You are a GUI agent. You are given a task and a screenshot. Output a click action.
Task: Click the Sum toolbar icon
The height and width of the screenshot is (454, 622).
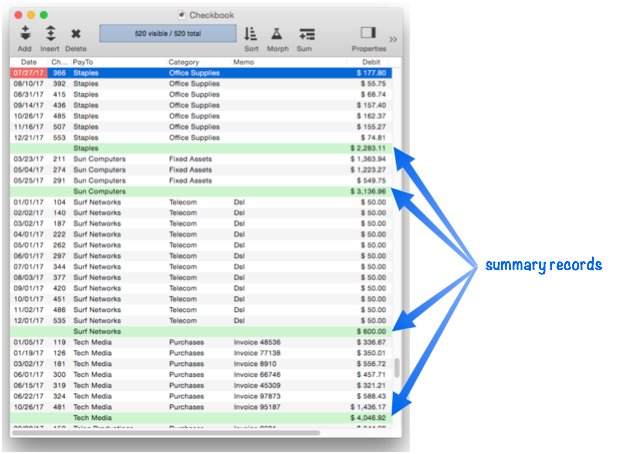[307, 34]
